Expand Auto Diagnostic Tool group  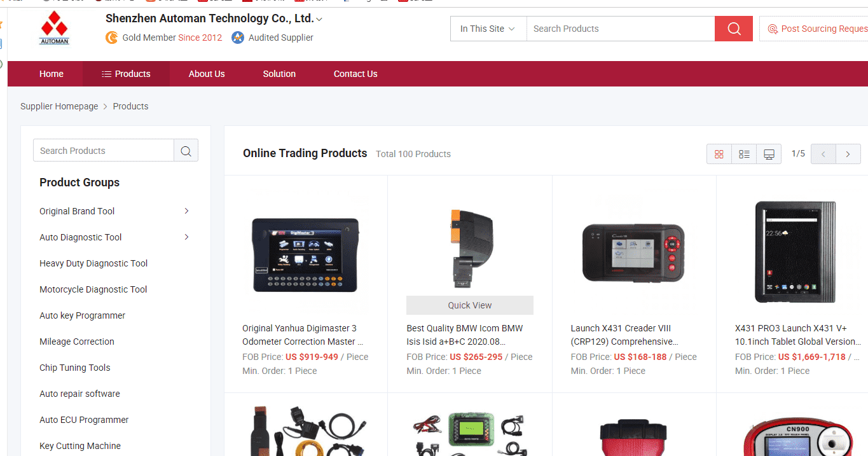(x=186, y=237)
